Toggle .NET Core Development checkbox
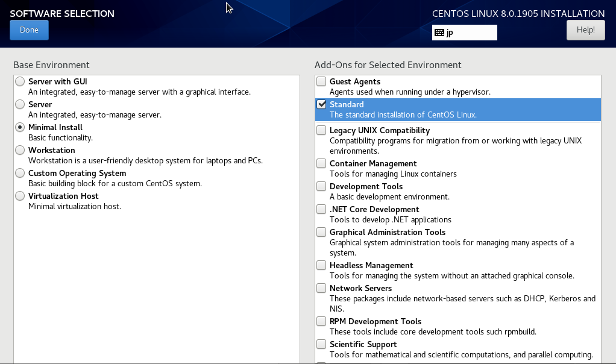Screen dimensions: 616x364 coord(321,209)
